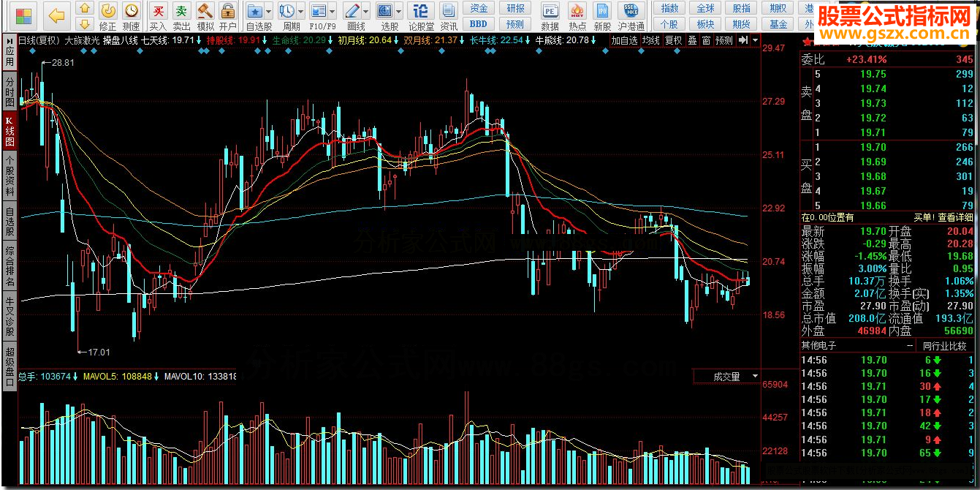Image resolution: width=980 pixels, height=490 pixels.
Task: Click the 28.81 high price label
Action: tap(63, 64)
